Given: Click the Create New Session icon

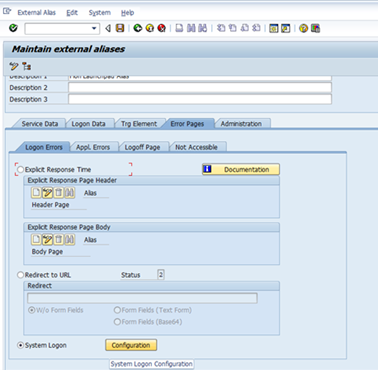Looking at the screenshot, I should point(274,28).
